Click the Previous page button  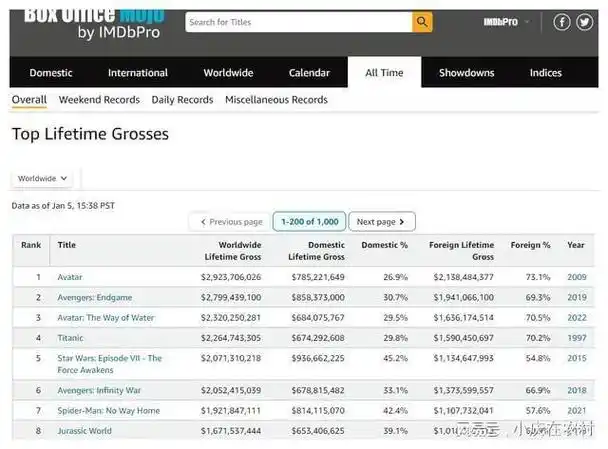coord(231,222)
